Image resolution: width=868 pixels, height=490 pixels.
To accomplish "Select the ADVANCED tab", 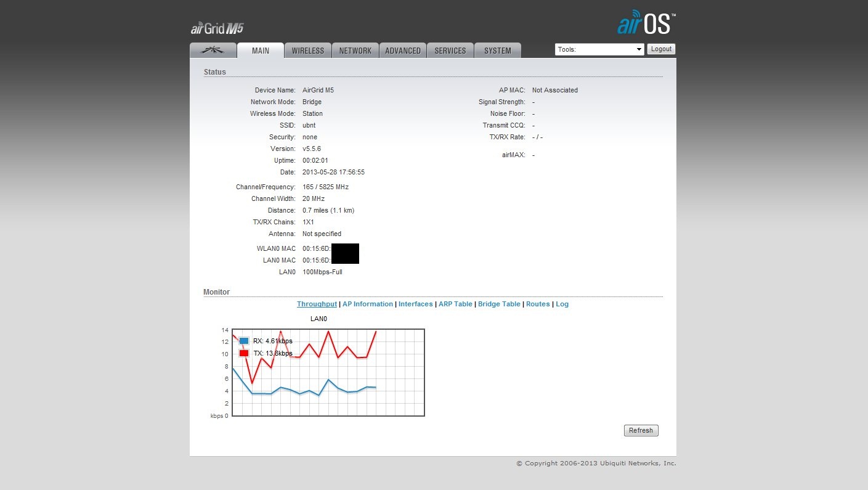I will coord(403,51).
